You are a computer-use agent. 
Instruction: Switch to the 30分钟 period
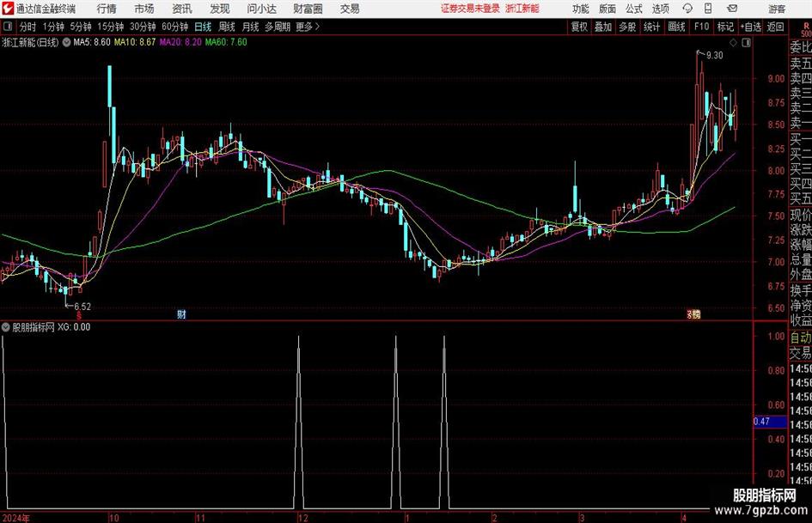click(143, 27)
